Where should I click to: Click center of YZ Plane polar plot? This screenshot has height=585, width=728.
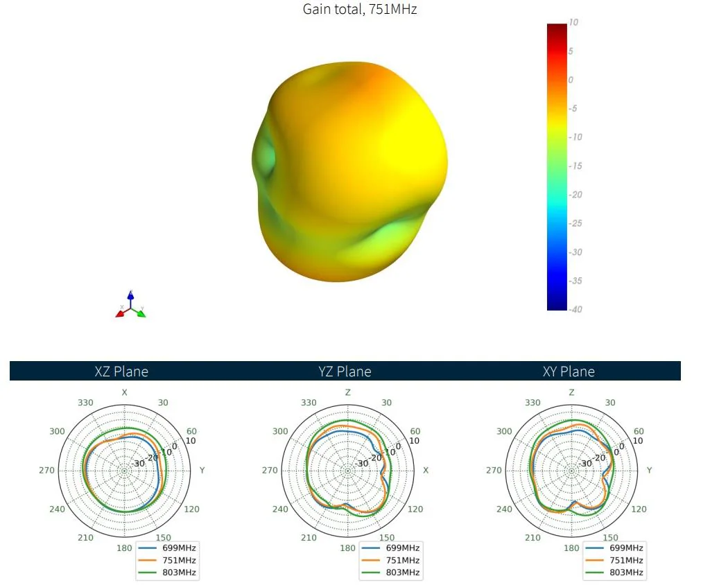pos(348,471)
